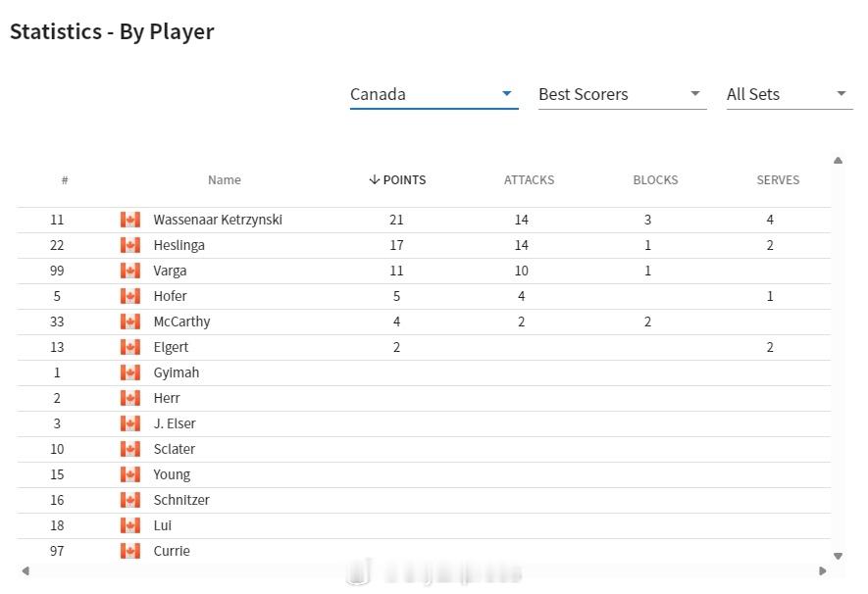Select player Elgert in the table
The image size is (868, 594).
click(171, 347)
